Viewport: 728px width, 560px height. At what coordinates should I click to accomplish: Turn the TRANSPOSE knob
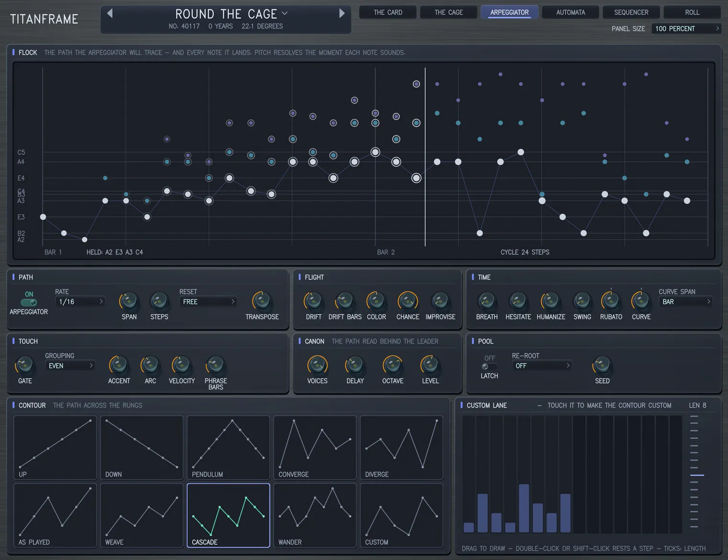point(262,301)
